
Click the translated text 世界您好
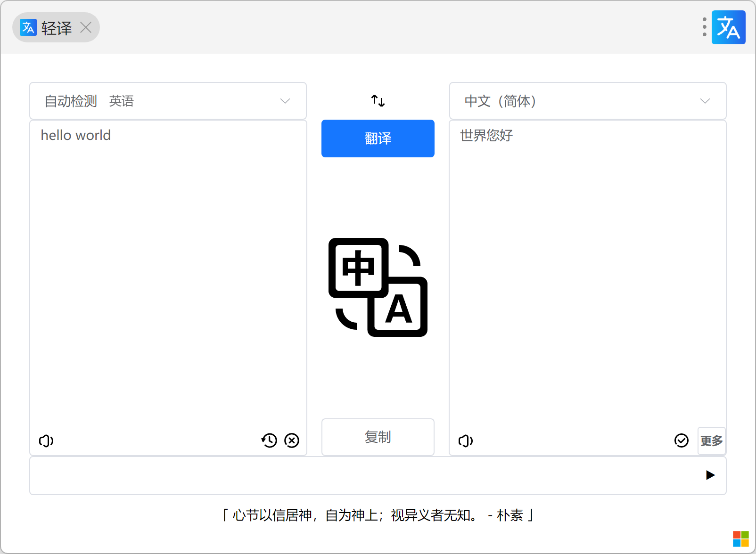pyautogui.click(x=486, y=136)
